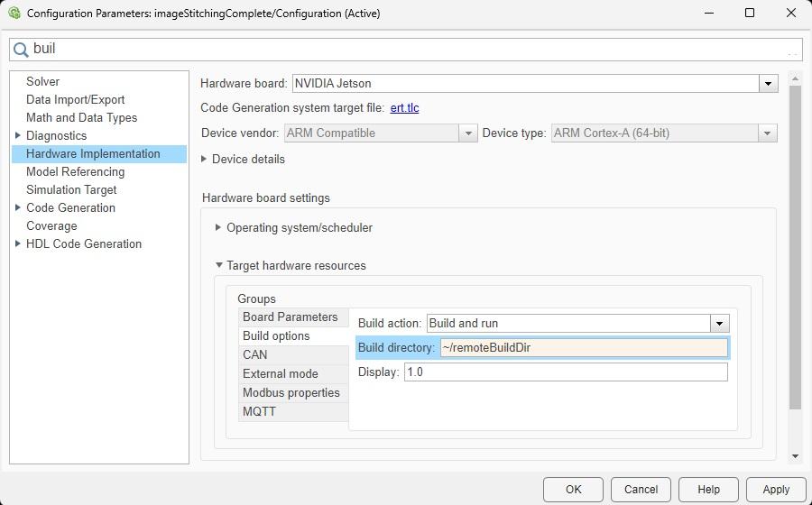Click the OK button
812x505 pixels.
click(573, 490)
